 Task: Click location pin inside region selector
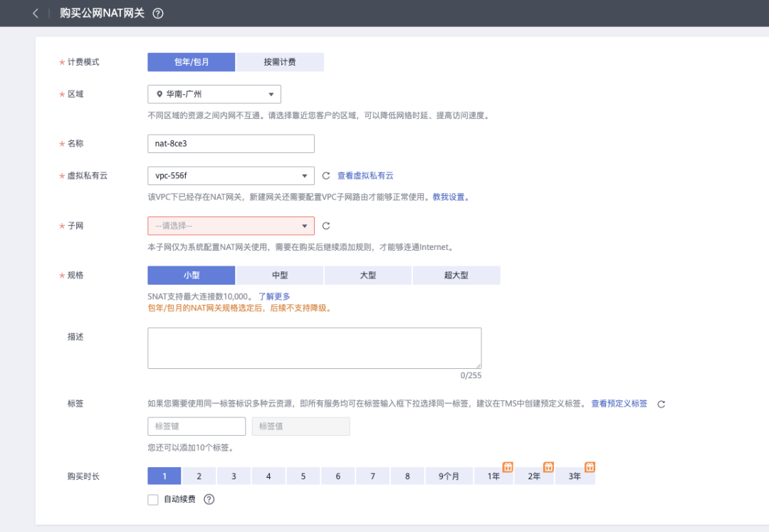[x=159, y=93]
